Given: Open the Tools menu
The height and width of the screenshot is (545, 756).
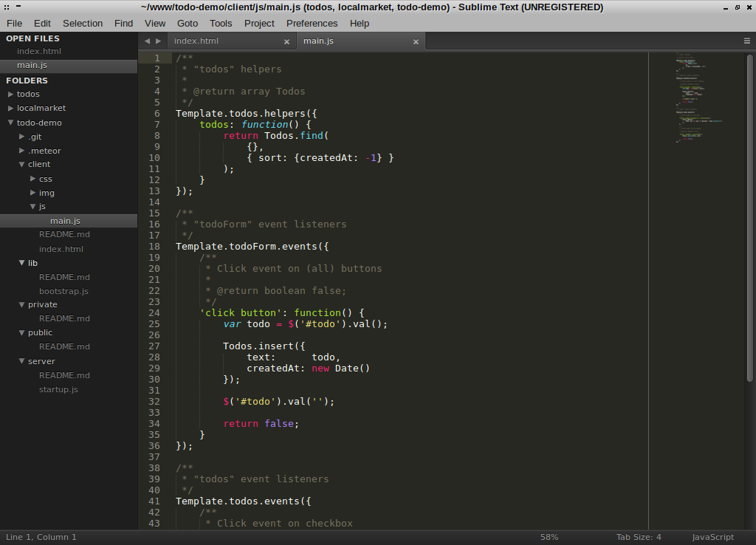Looking at the screenshot, I should point(221,23).
